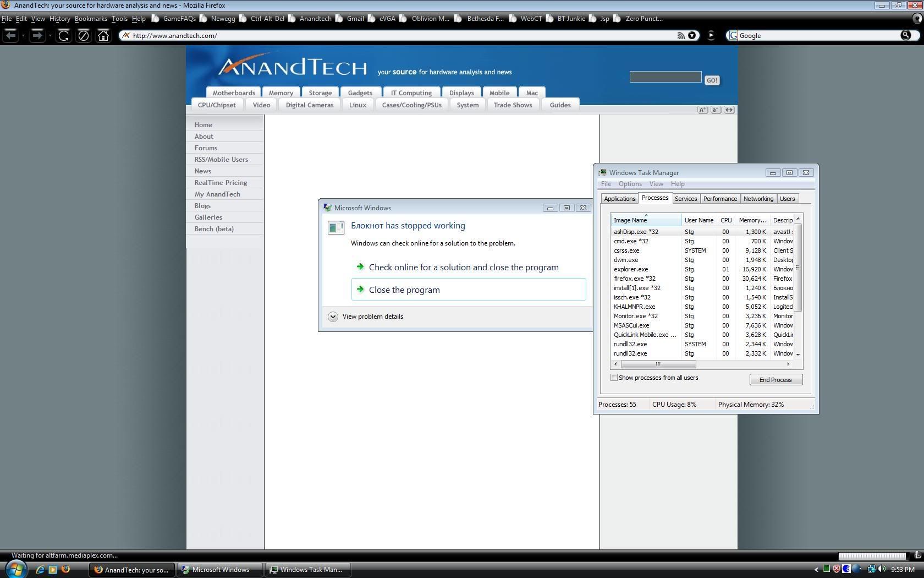
Task: Open Firefox Tools menu
Action: (x=119, y=19)
